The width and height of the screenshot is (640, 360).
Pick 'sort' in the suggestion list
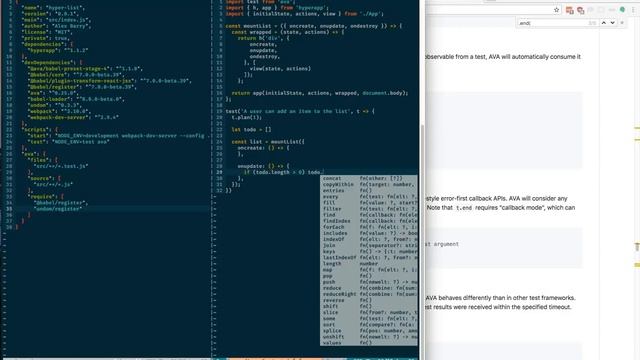(369, 324)
